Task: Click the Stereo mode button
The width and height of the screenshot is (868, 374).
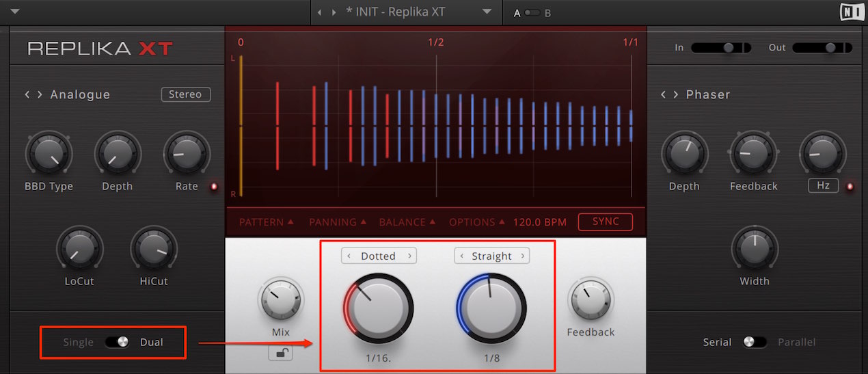Action: tap(186, 94)
